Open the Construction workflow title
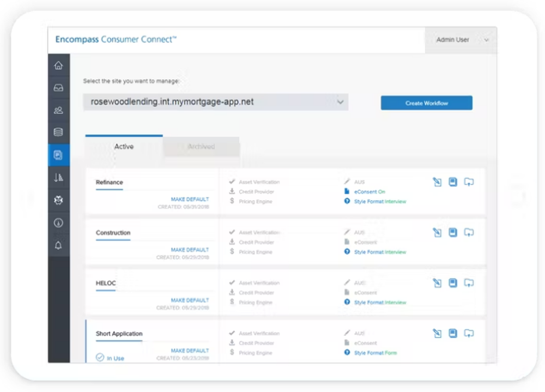Screen dimensions: 545x392 pos(113,233)
